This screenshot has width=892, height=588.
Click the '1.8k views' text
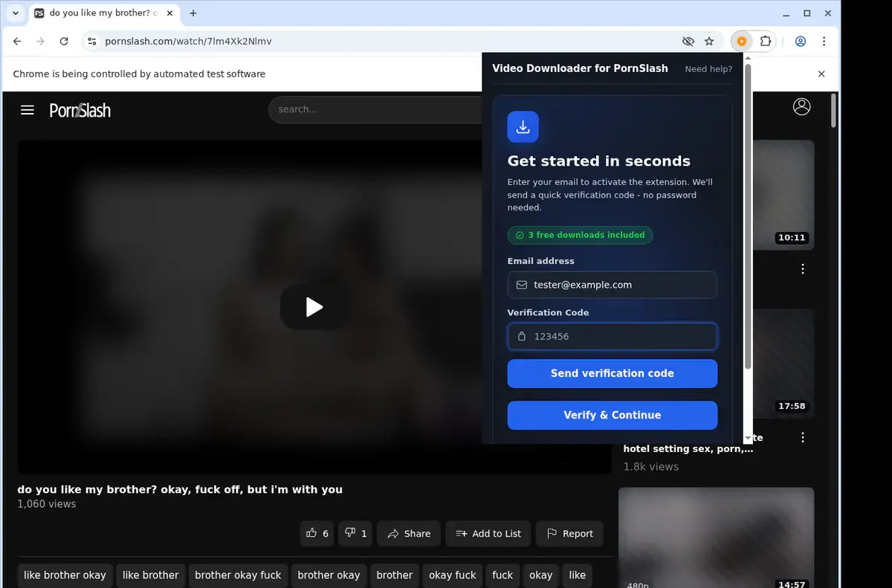point(651,467)
